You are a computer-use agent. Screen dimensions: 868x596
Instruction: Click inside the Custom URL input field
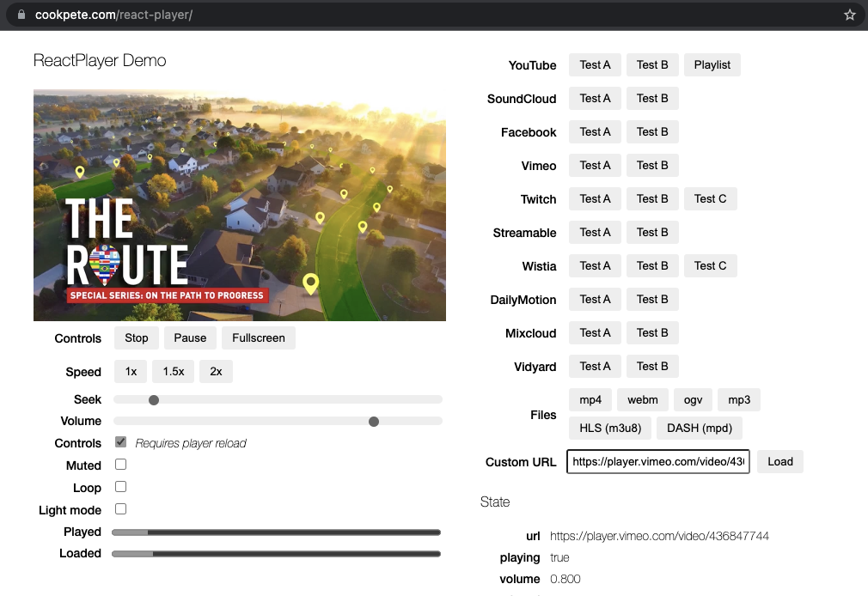point(657,461)
